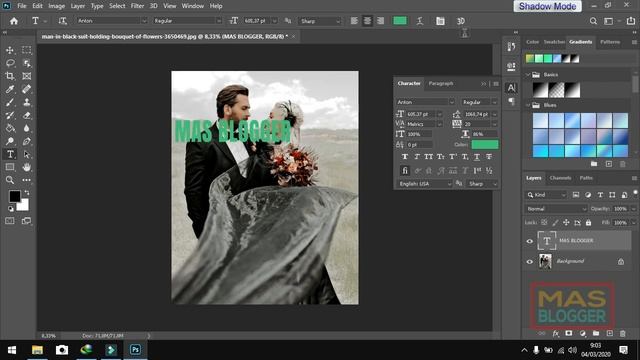This screenshot has width=640, height=360.
Task: Hide the Background layer
Action: click(x=529, y=262)
